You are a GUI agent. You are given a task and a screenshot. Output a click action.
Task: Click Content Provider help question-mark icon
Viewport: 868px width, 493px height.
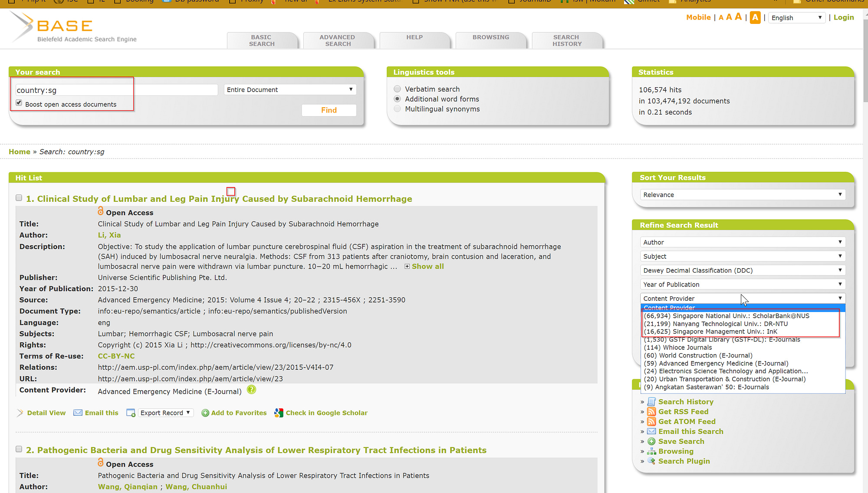(x=251, y=390)
